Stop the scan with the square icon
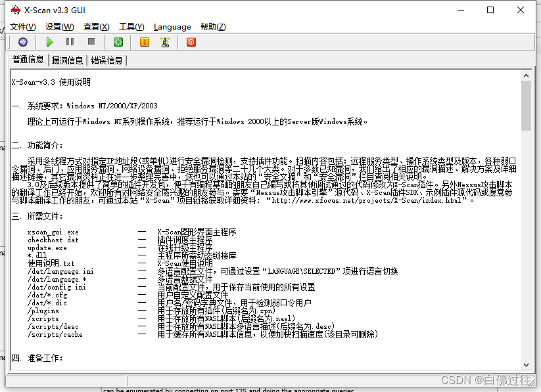This screenshot has width=541, height=392. (91, 42)
